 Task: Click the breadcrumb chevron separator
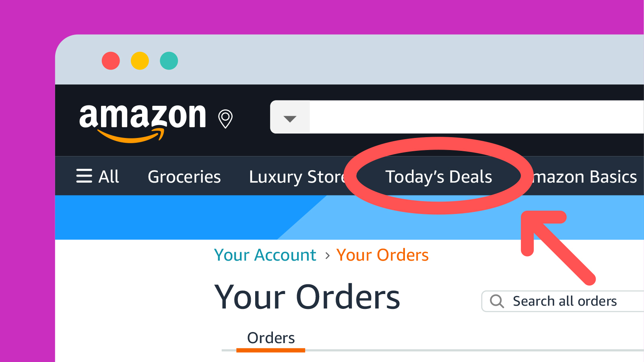pos(327,256)
